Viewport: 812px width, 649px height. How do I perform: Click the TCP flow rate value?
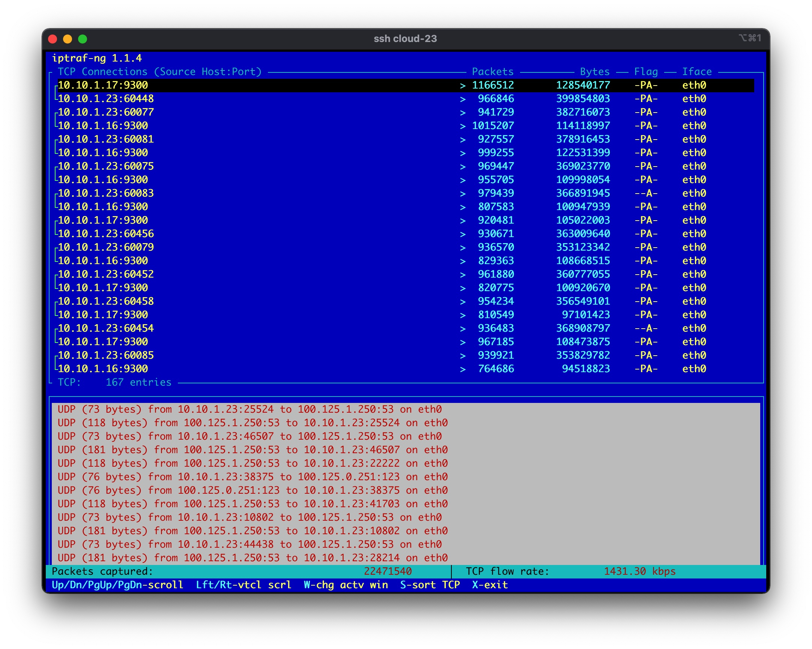639,571
